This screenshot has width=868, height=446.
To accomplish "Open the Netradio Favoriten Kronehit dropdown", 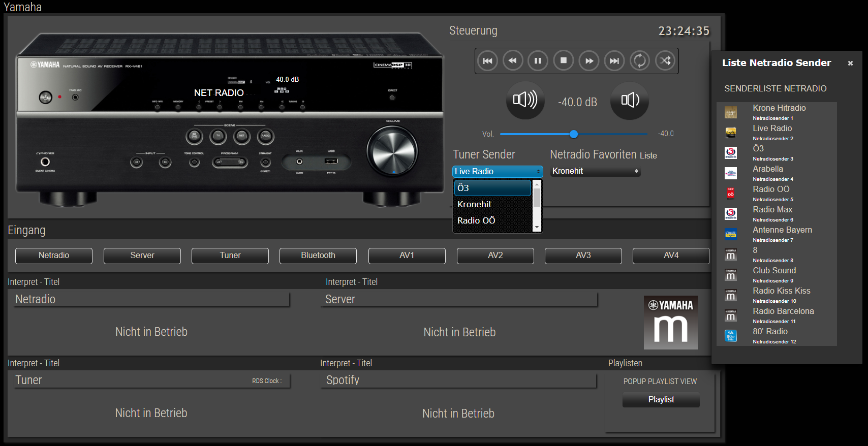I will tap(596, 171).
